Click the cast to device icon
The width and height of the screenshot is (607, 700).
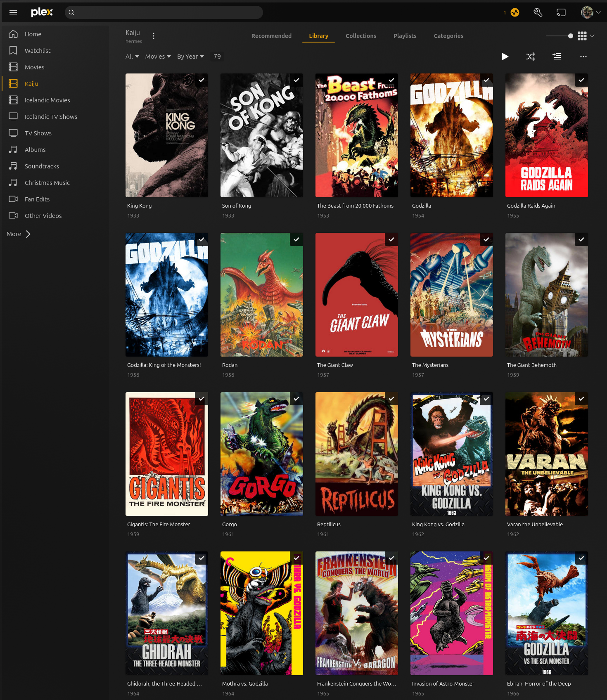(561, 12)
